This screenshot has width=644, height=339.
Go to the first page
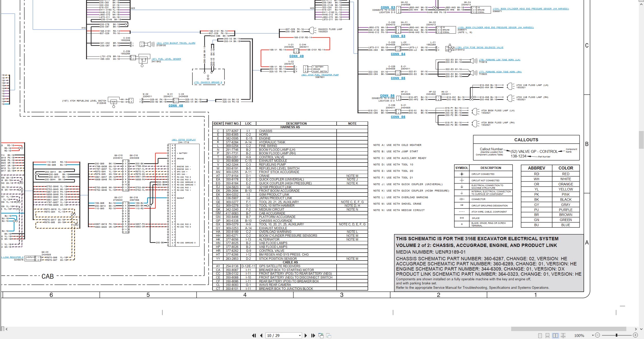point(254,335)
